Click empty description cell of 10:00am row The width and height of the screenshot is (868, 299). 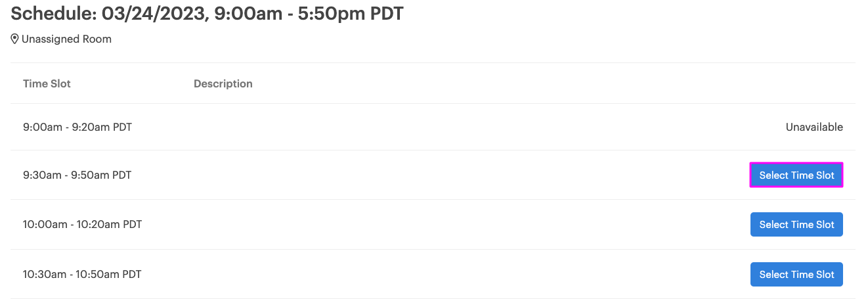(460, 225)
